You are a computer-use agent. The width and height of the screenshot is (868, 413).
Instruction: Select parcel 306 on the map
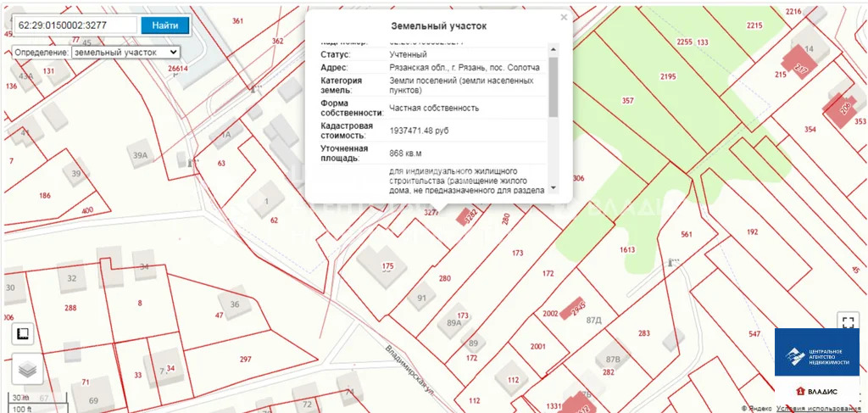[578, 178]
